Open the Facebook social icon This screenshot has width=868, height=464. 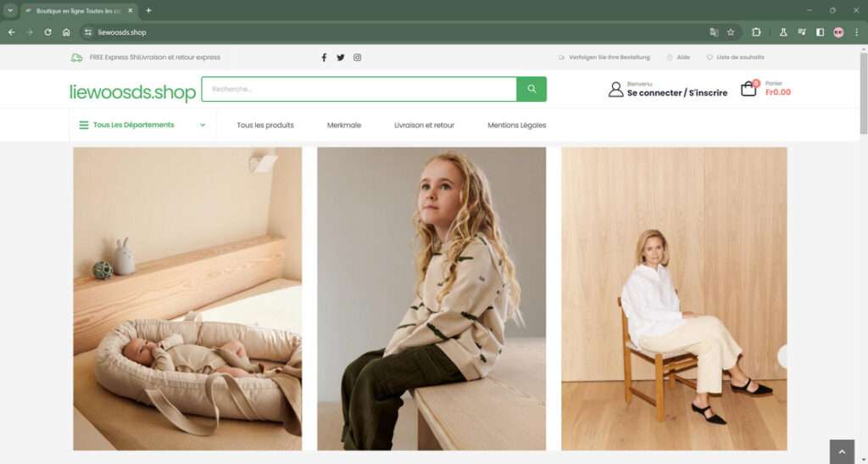click(x=324, y=58)
